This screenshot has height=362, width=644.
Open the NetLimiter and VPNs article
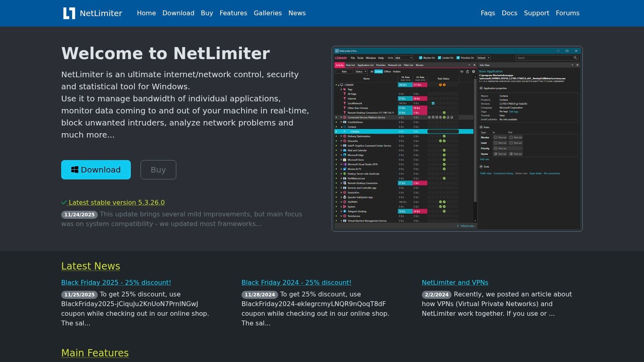coord(455,282)
